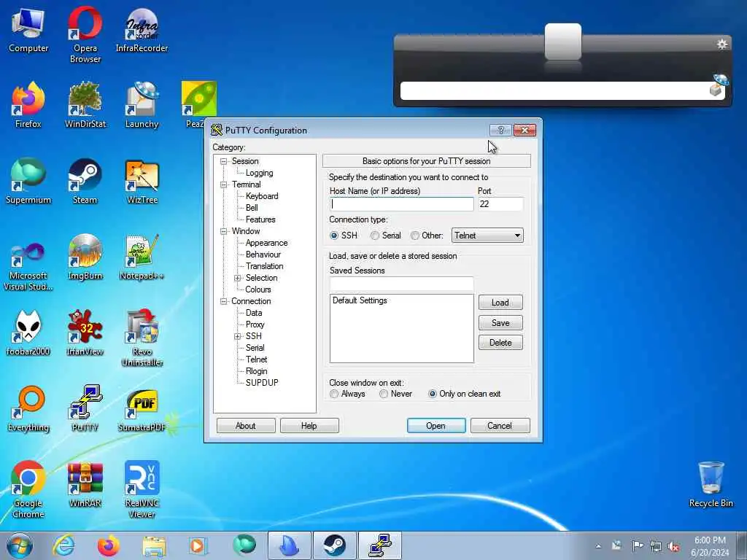The image size is (747, 560).
Task: Open Internet Explorer from the taskbar
Action: pyautogui.click(x=63, y=545)
